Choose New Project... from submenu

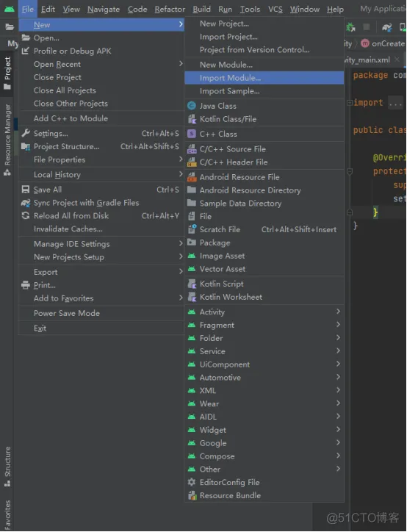click(264, 24)
